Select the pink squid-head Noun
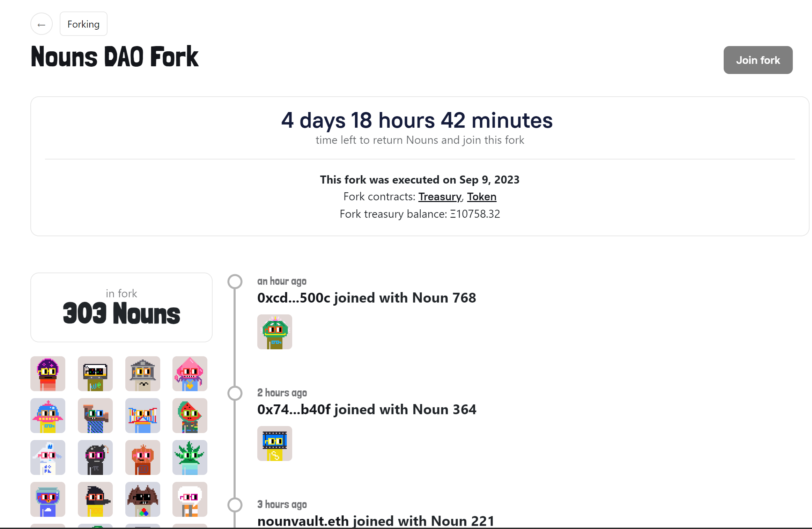The height and width of the screenshot is (529, 812). click(190, 374)
